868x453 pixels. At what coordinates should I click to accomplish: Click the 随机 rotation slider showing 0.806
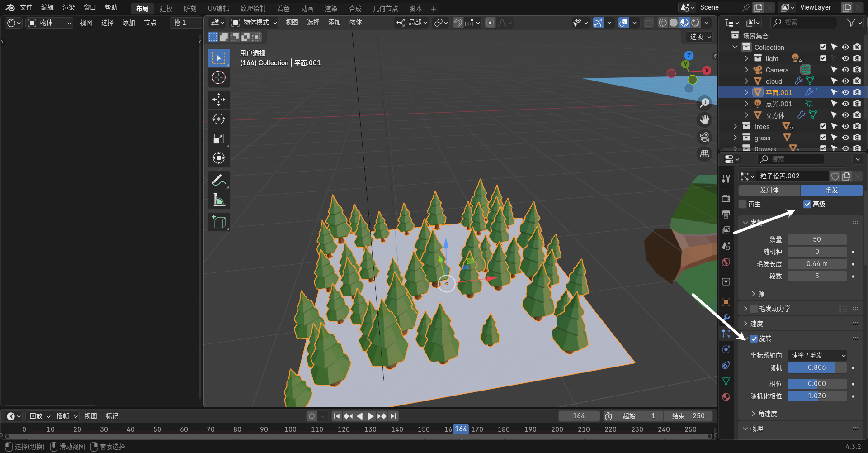[816, 368]
